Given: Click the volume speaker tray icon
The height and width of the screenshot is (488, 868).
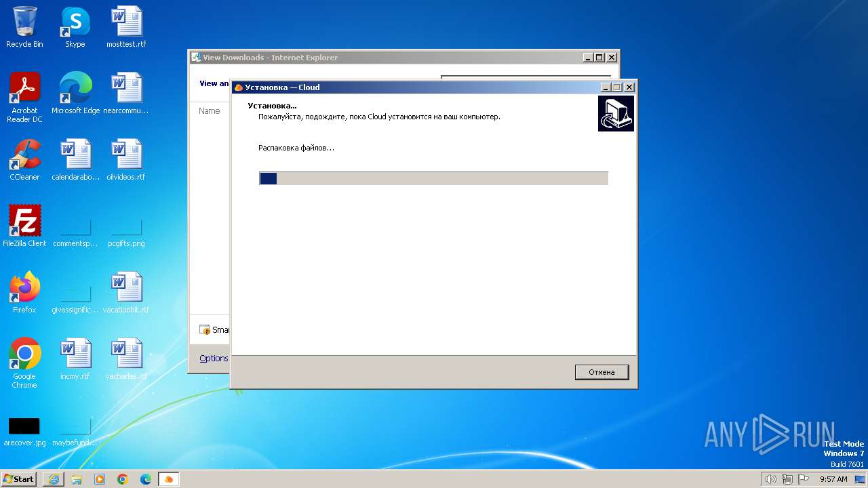Looking at the screenshot, I should pos(770,479).
